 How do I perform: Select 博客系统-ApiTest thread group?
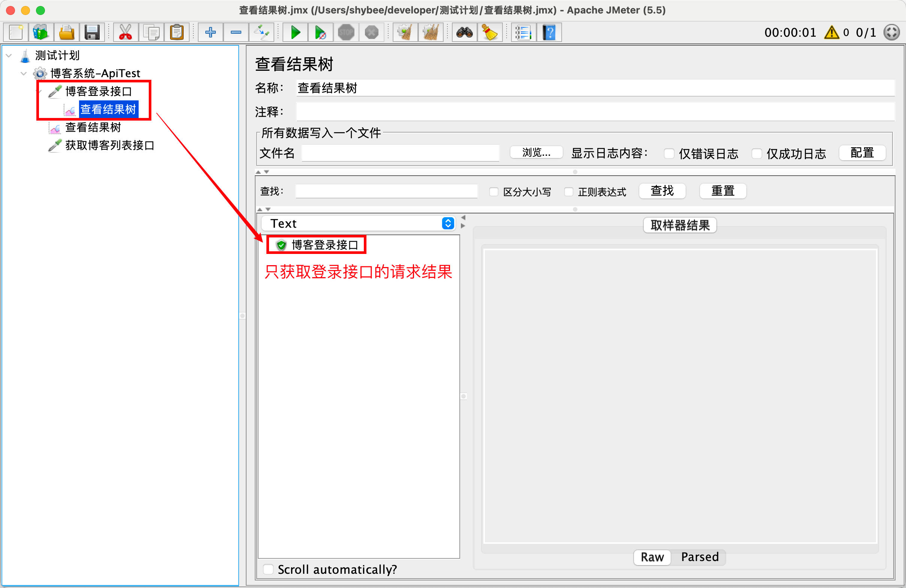tap(95, 73)
